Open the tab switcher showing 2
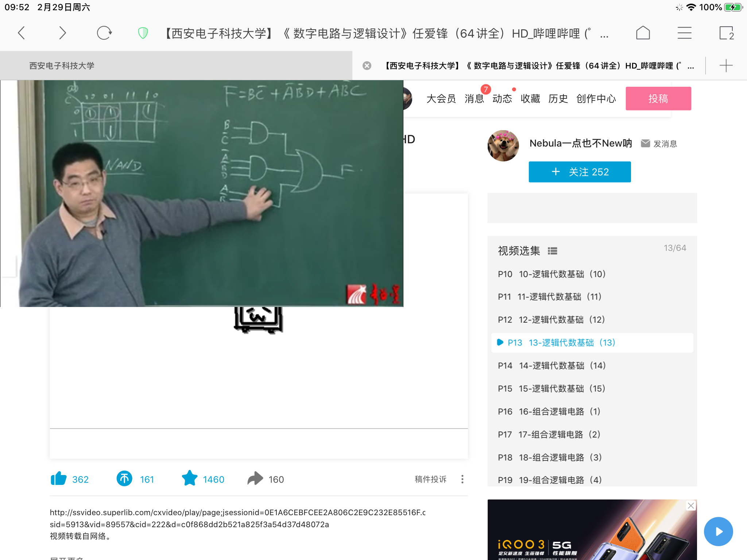Screen dimensions: 747x560 [x=726, y=33]
